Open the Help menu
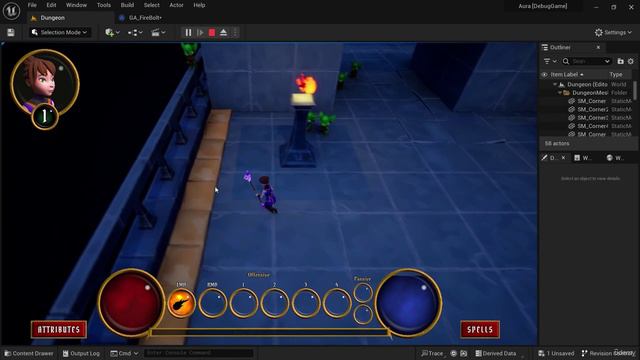This screenshot has height=360, width=640. pos(199,5)
